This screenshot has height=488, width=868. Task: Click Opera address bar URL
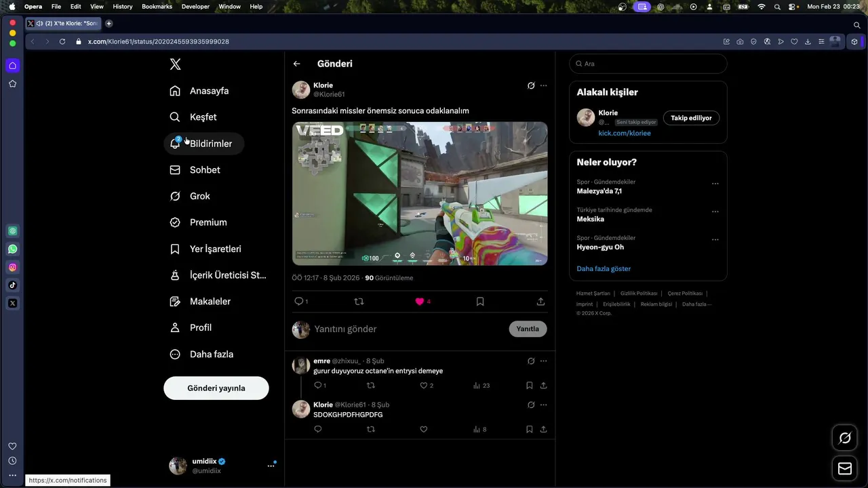(159, 41)
